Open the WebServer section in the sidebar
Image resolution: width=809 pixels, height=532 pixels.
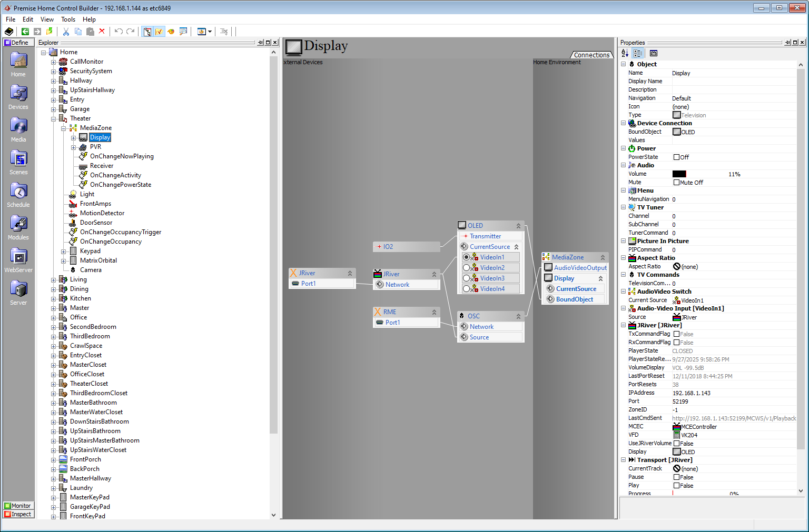click(18, 258)
